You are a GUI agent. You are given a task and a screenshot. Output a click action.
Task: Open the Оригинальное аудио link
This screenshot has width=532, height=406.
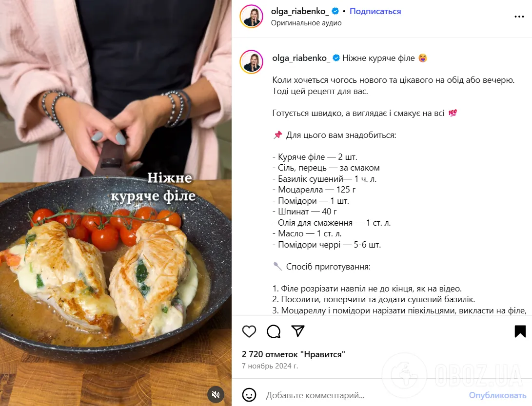(x=306, y=23)
